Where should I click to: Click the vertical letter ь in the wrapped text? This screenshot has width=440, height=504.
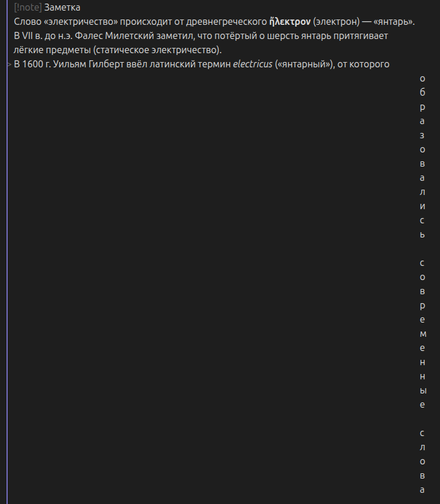point(422,235)
